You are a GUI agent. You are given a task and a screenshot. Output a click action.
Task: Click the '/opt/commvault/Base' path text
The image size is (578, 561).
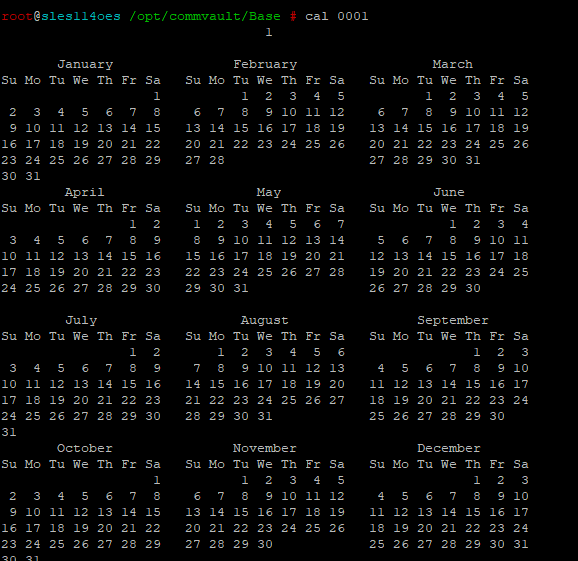click(205, 17)
